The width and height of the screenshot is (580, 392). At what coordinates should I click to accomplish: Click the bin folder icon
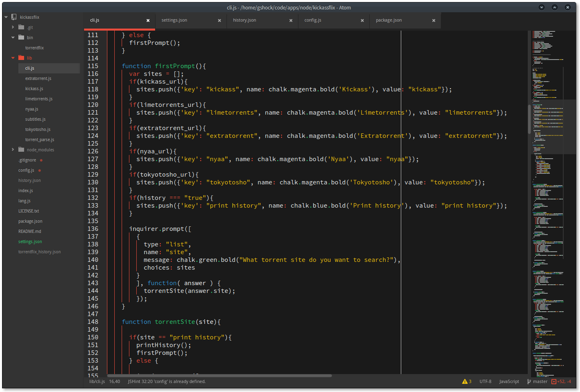tap(21, 37)
